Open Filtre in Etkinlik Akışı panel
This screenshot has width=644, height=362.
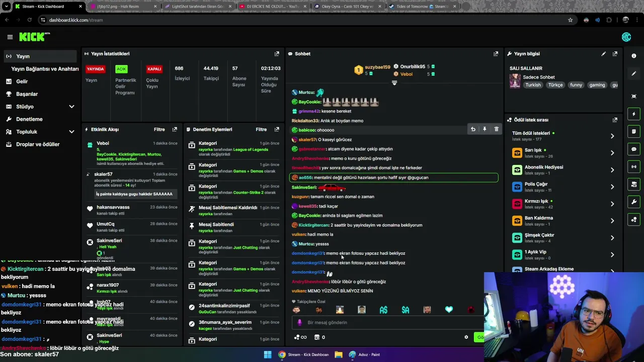click(159, 130)
